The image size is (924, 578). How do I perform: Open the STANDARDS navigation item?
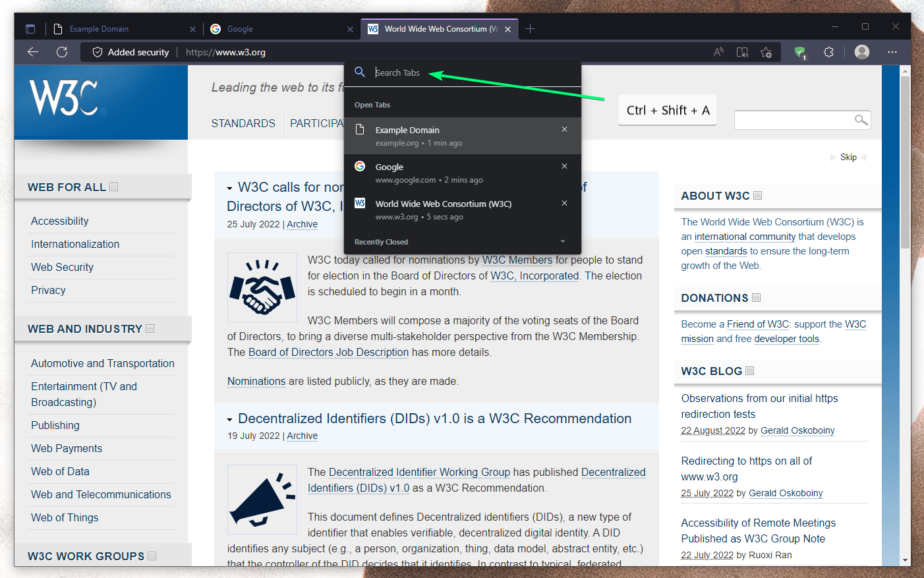click(x=243, y=123)
